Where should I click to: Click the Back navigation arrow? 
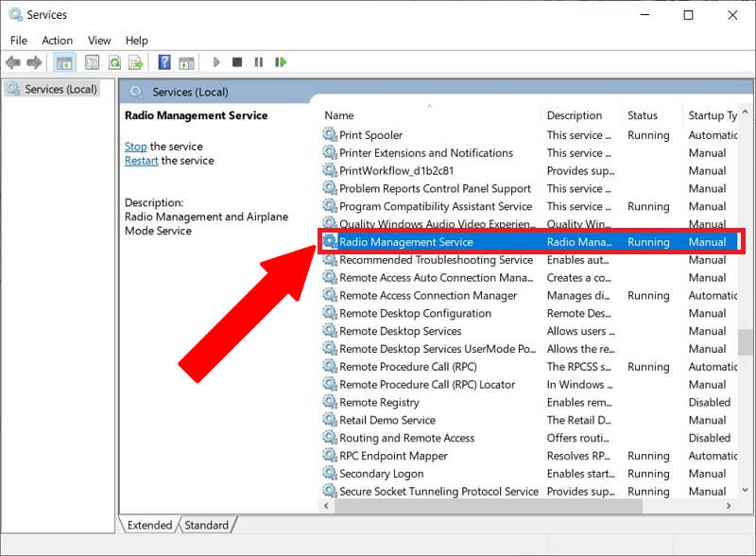(12, 62)
